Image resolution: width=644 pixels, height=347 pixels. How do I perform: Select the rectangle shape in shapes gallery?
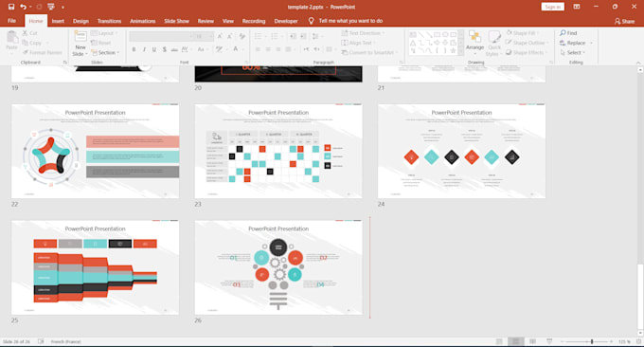437,34
